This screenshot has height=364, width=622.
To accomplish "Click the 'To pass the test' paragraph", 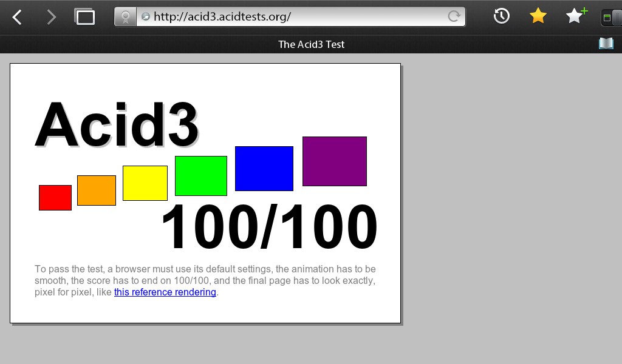I will pyautogui.click(x=205, y=280).
